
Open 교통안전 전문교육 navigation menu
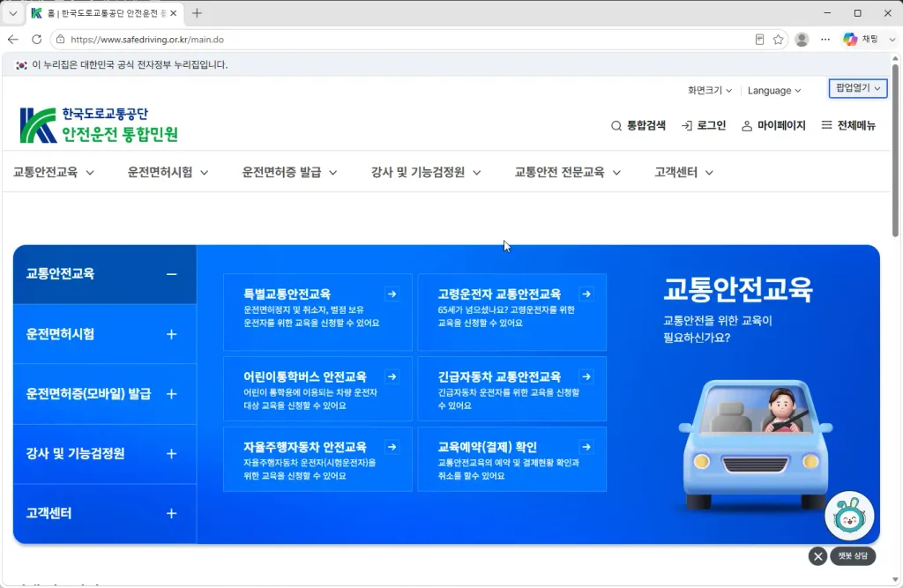[567, 172]
